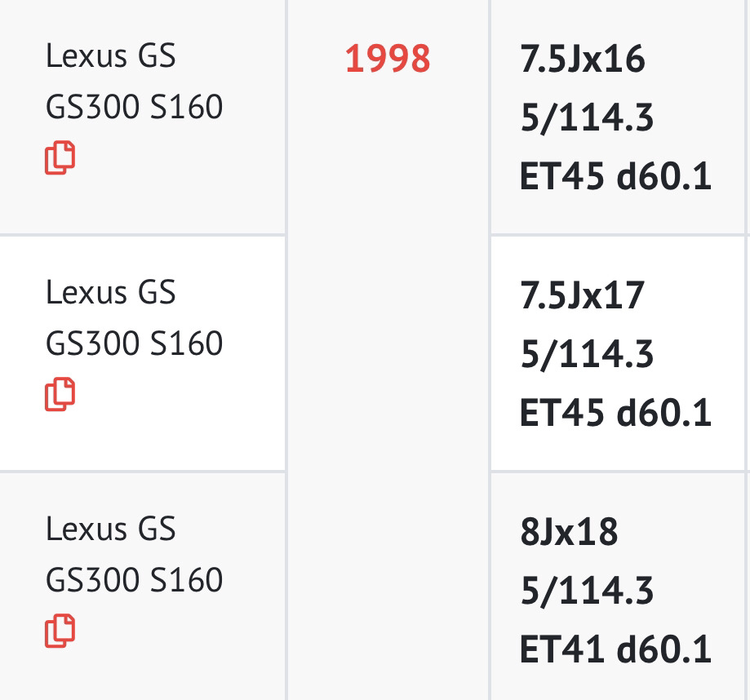Click ET45 d60.1 under 7.5Jx17
Image resolution: width=750 pixels, height=700 pixels.
tap(615, 413)
